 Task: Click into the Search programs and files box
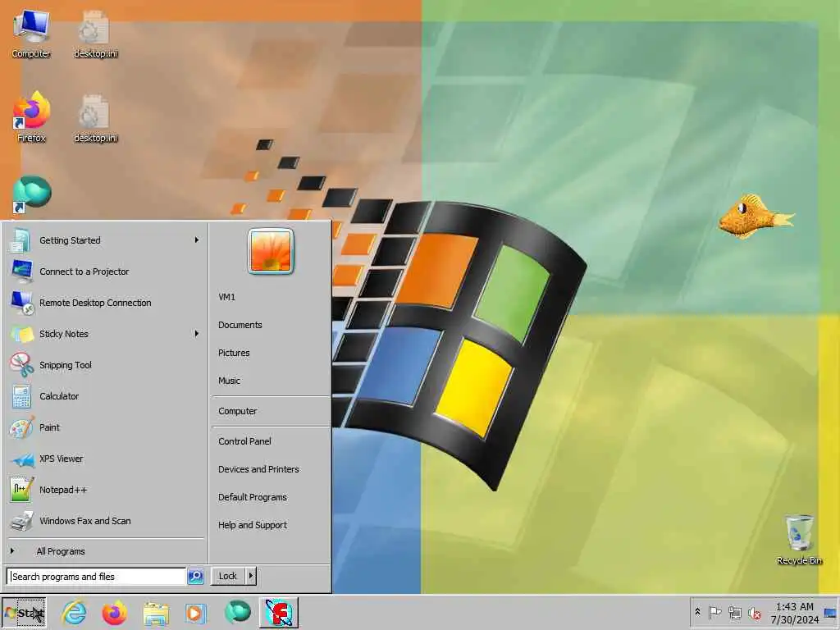(97, 577)
